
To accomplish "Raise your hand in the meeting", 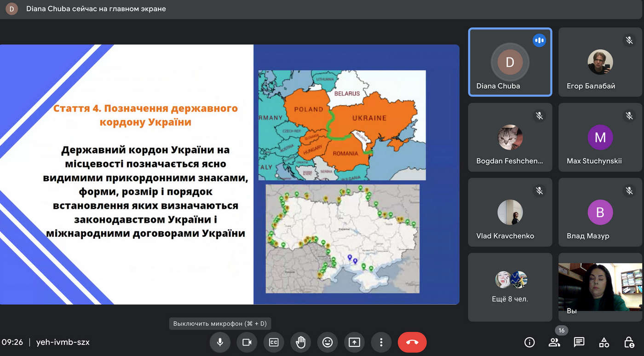I will (x=301, y=342).
